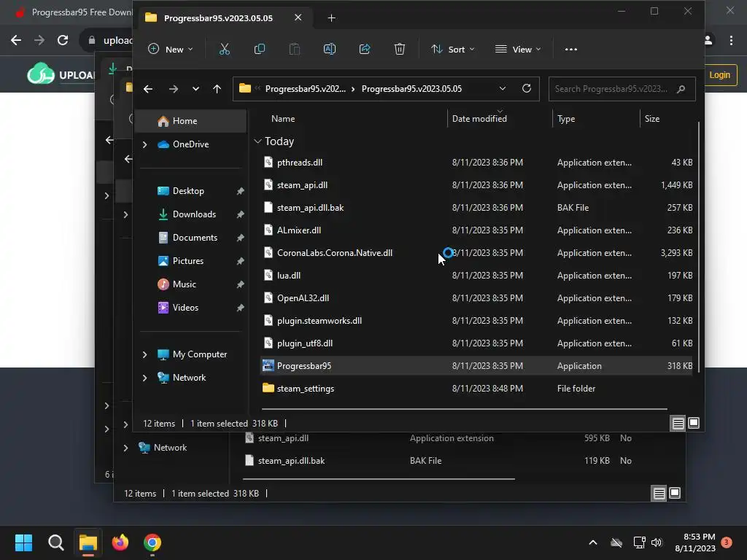The height and width of the screenshot is (560, 747).
Task: Click the Paste clipboard icon
Action: click(x=295, y=49)
